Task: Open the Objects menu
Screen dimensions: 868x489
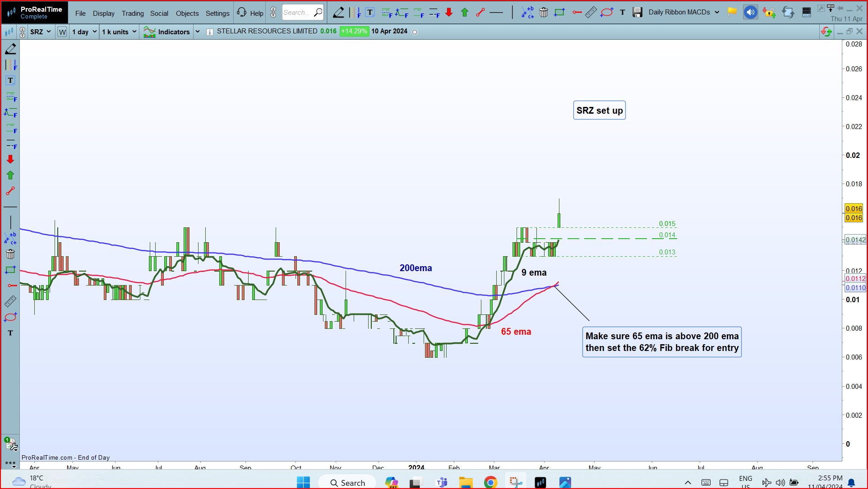Action: point(187,13)
